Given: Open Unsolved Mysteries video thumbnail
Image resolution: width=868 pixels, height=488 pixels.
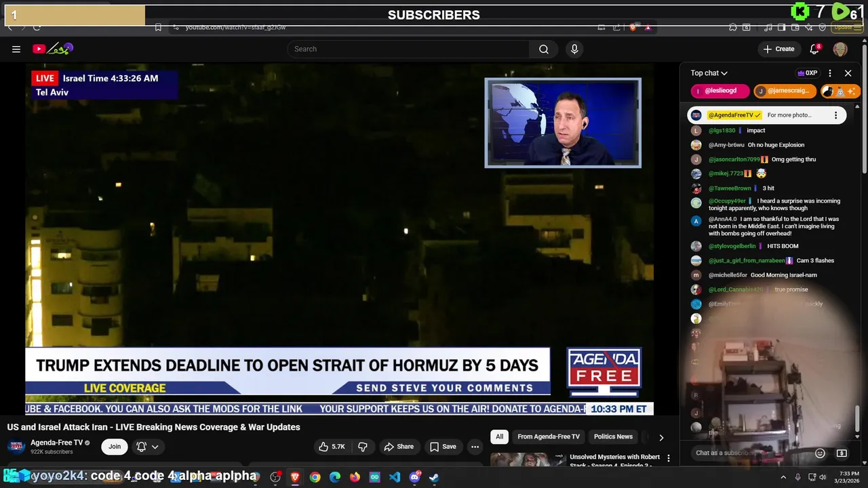Looking at the screenshot, I should (529, 460).
